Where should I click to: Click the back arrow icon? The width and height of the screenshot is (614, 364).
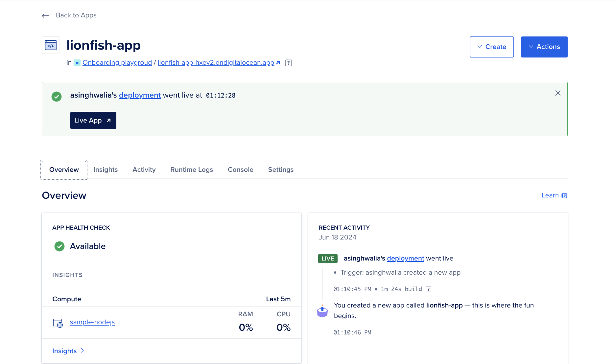click(45, 15)
